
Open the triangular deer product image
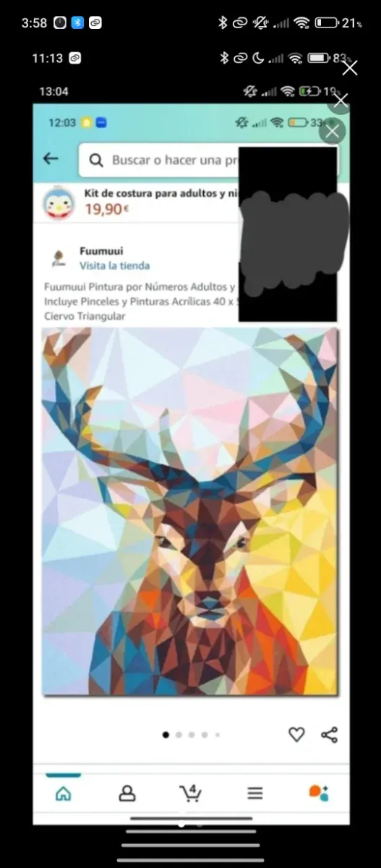pyautogui.click(x=190, y=511)
